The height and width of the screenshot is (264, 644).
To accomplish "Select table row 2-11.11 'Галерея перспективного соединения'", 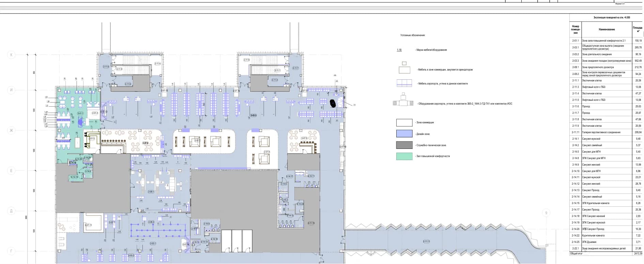I will (x=606, y=132).
